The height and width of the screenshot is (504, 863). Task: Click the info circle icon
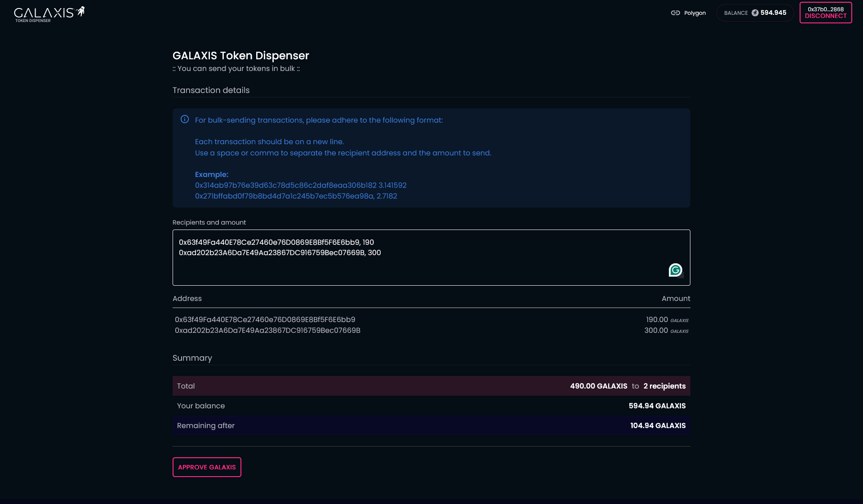click(x=185, y=119)
